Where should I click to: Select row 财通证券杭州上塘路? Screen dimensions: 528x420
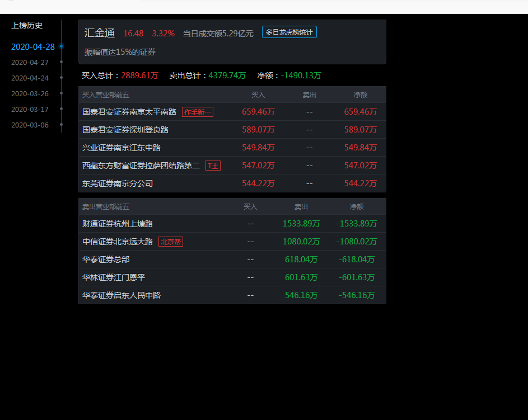pos(232,224)
